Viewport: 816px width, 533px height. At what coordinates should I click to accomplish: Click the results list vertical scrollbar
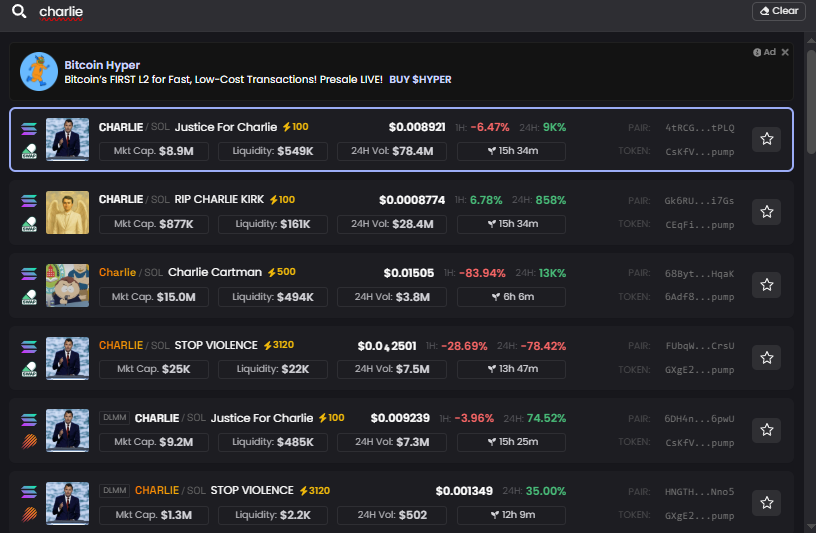click(x=811, y=101)
